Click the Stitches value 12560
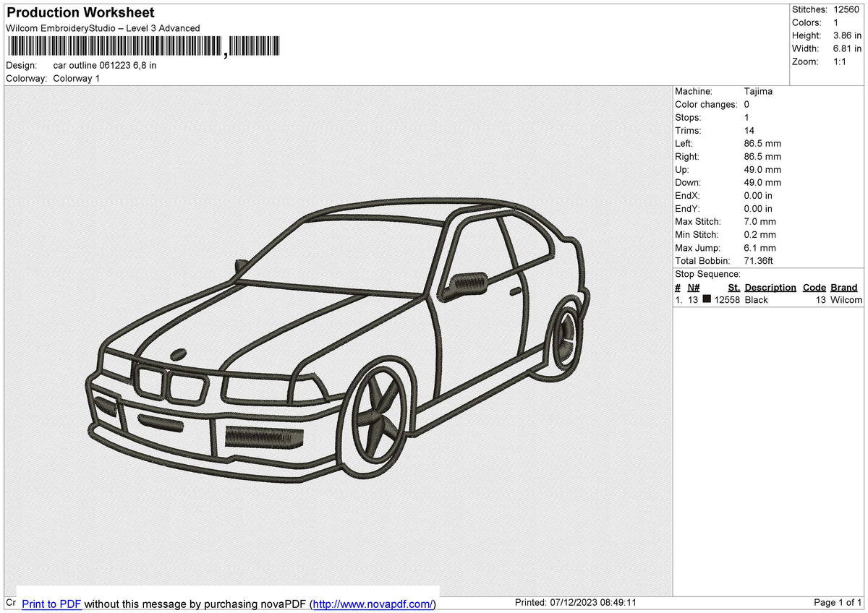Viewport: 868px width, 613px height. point(846,9)
